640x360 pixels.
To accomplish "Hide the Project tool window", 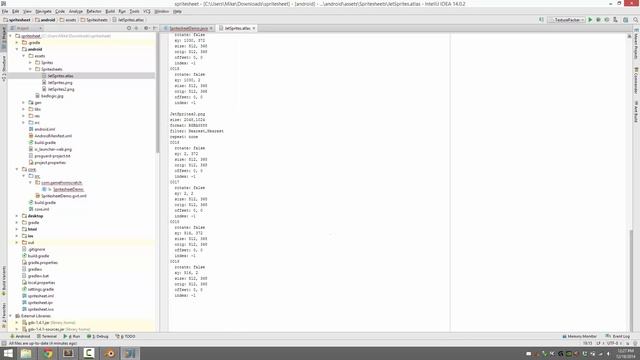I will (x=154, y=28).
